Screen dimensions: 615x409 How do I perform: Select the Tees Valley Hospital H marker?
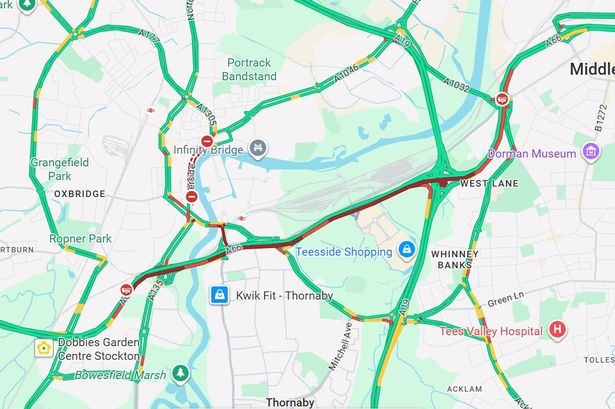click(x=557, y=329)
